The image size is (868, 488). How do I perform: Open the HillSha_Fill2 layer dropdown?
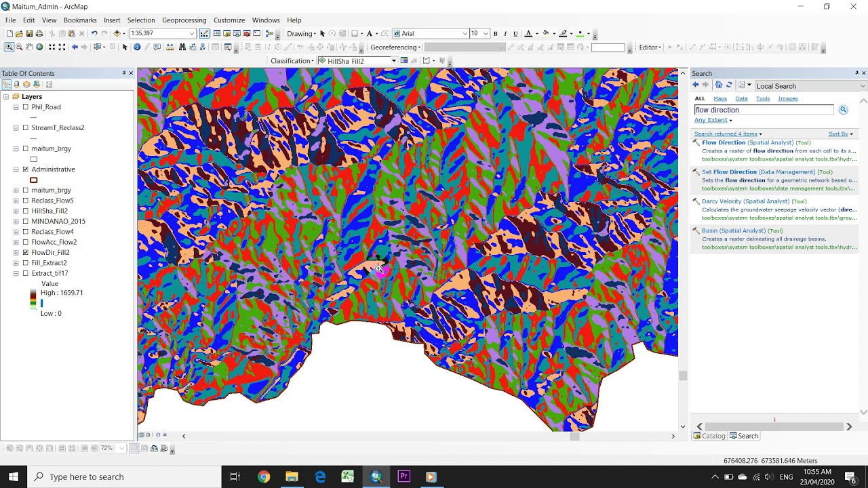pos(393,61)
